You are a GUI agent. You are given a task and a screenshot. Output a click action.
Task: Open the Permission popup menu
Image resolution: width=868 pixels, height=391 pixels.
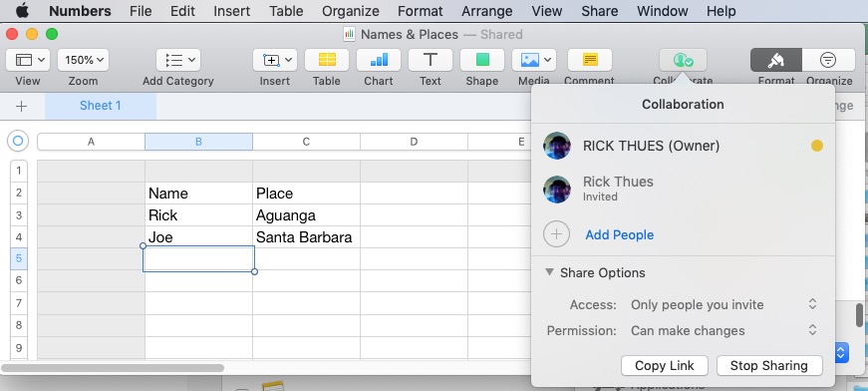tap(724, 330)
